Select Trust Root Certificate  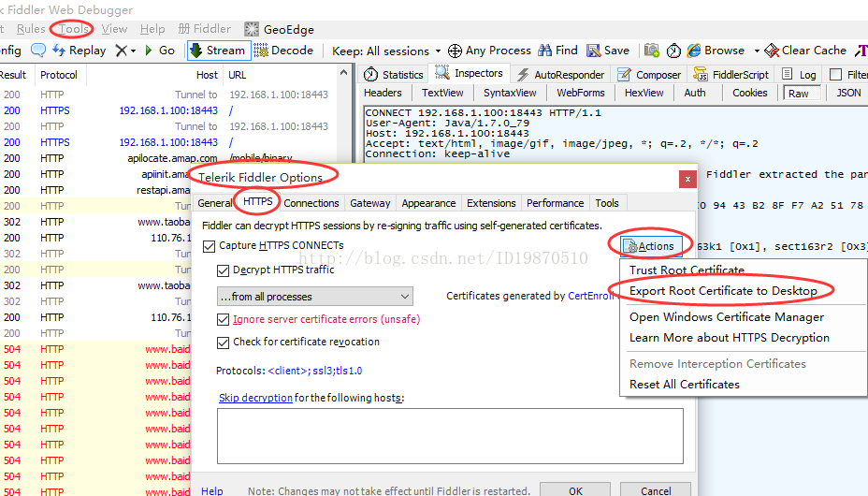[687, 270]
